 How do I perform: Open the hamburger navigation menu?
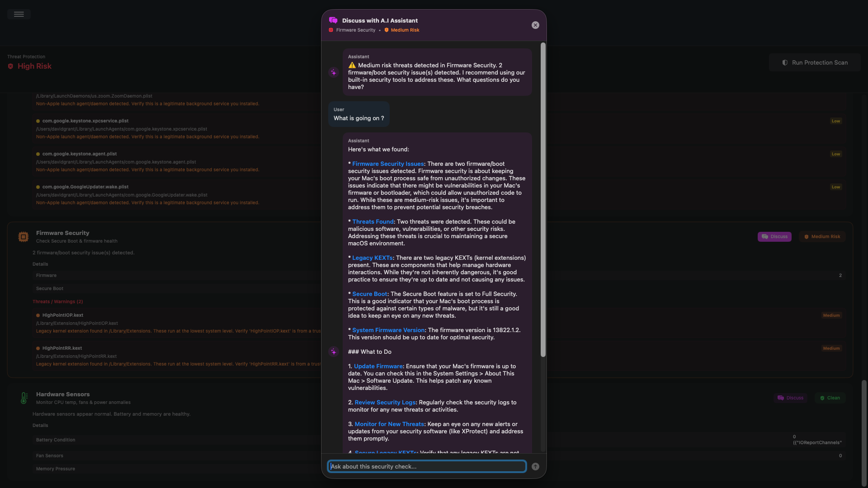(x=19, y=14)
